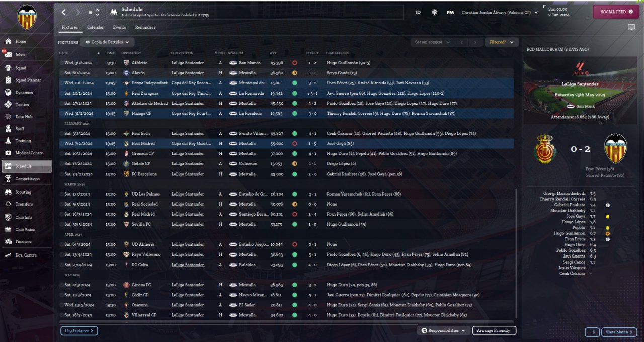Click the UD Almería opposition name
The image size is (644, 342).
[x=143, y=244]
